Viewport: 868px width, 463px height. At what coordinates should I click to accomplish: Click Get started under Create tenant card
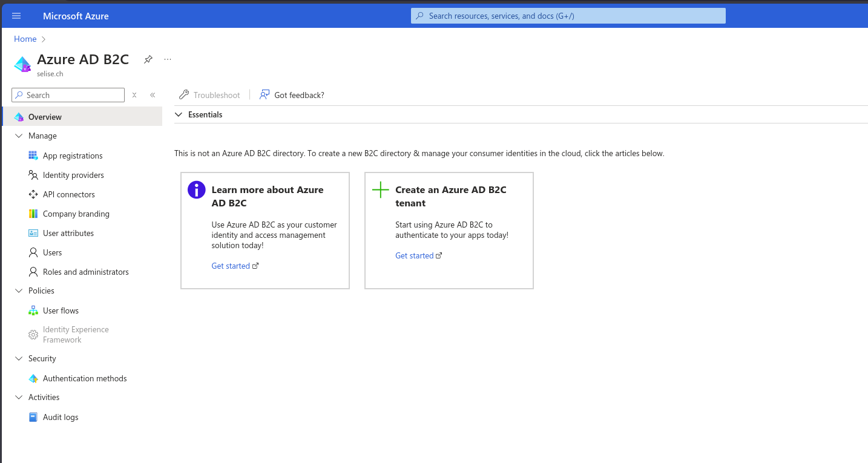pyautogui.click(x=415, y=255)
